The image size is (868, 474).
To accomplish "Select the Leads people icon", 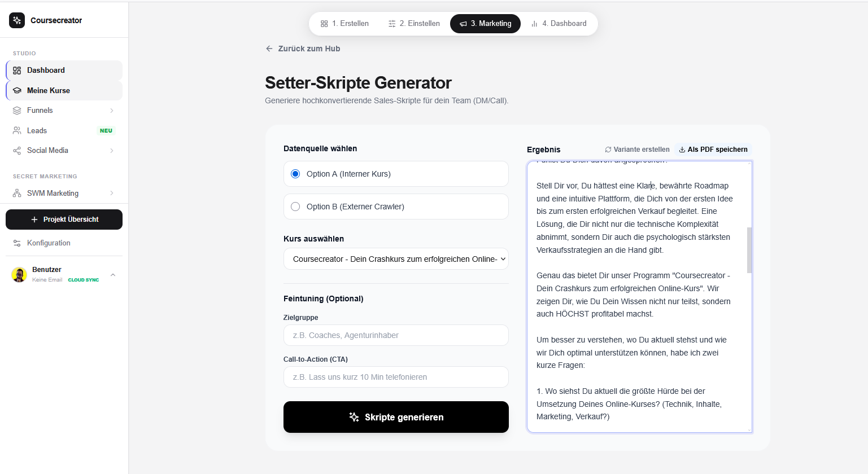I will (x=17, y=130).
